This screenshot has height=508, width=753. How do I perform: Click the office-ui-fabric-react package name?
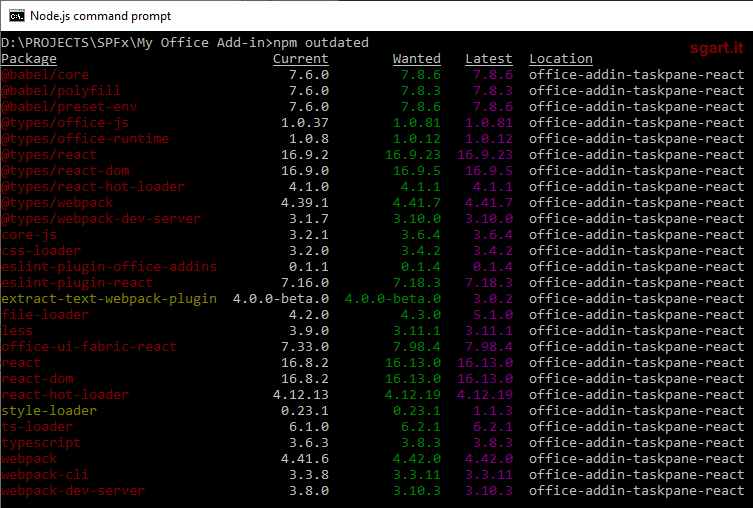coord(89,347)
